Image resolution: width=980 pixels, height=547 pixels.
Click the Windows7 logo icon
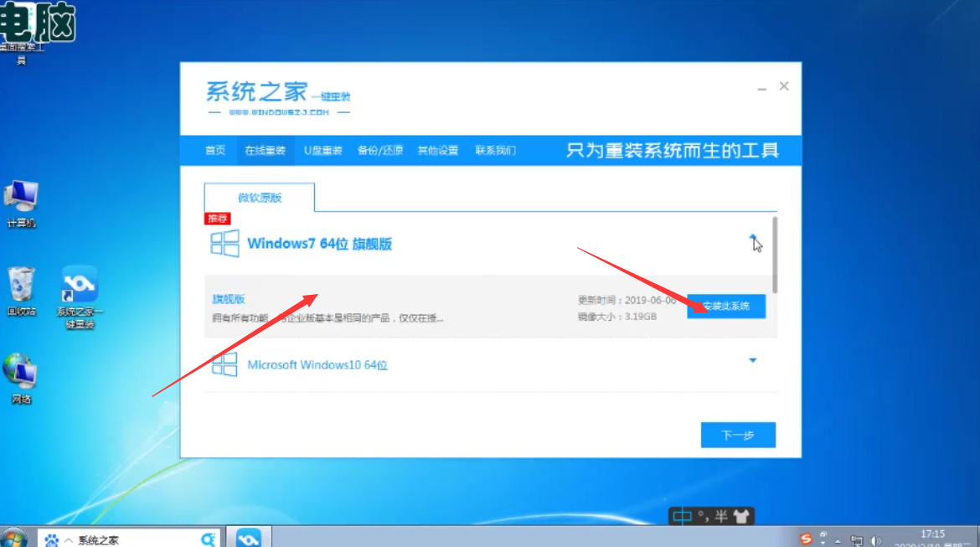(x=224, y=243)
